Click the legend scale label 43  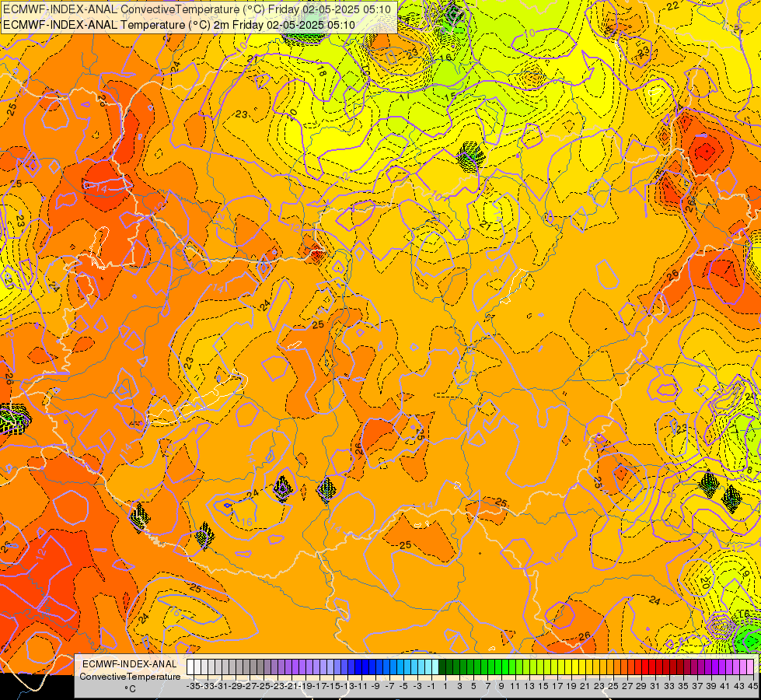coord(739,686)
